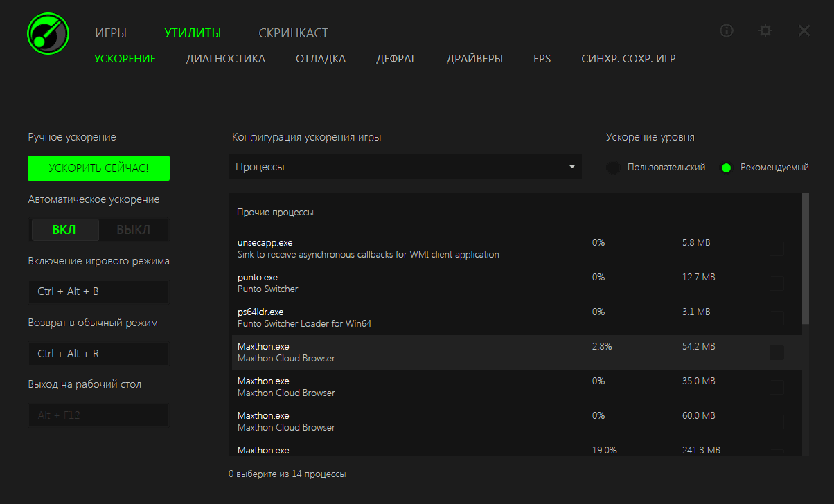834x504 pixels.
Task: Open the СКРИНКАСТ tab
Action: 294,33
